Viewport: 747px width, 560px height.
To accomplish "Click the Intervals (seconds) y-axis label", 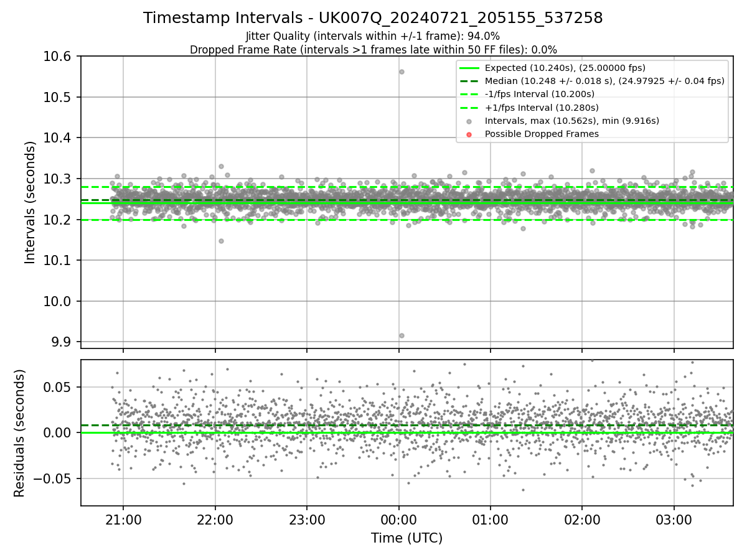I will click(x=31, y=202).
